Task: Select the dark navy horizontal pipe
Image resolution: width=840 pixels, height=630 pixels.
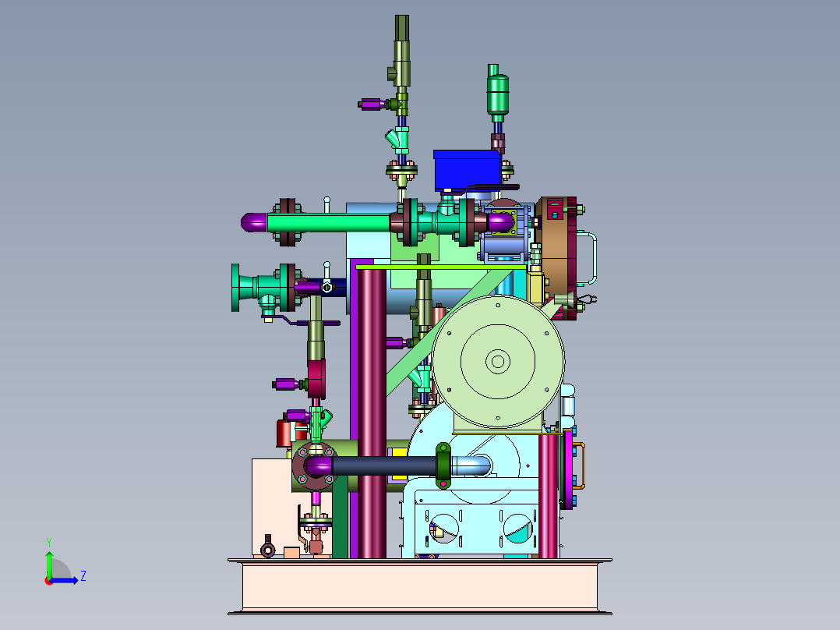Action: coord(383,465)
